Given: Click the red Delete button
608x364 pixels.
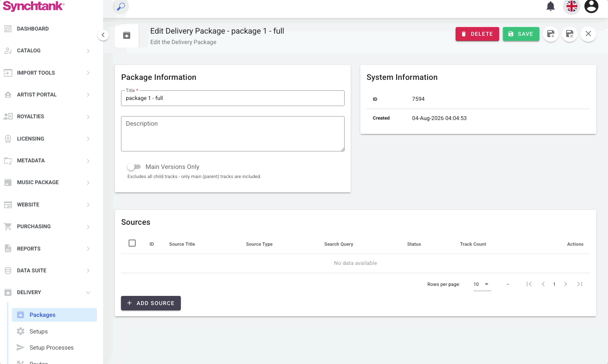Looking at the screenshot, I should (477, 34).
